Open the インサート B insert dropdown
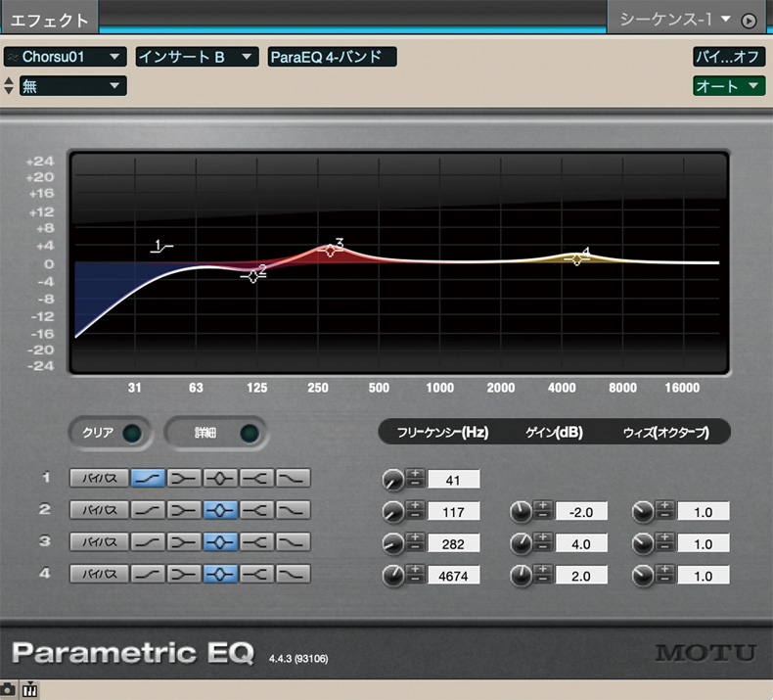 pyautogui.click(x=197, y=57)
